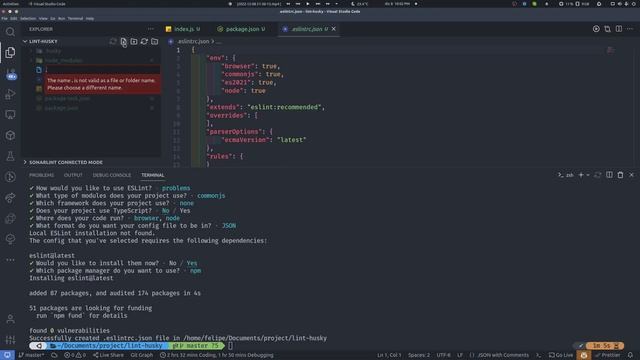This screenshot has height=360, width=640.
Task: Open changes compare icon in editor toolbar
Action: point(608,29)
